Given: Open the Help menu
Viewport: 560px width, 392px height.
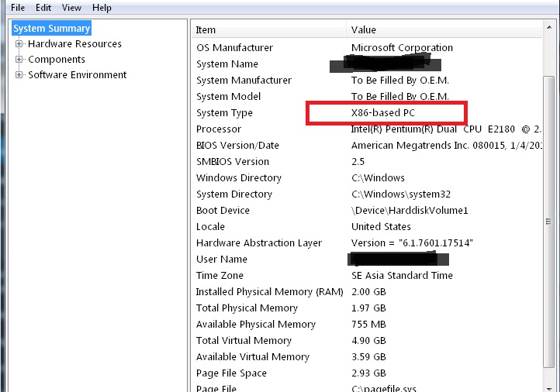Looking at the screenshot, I should [x=102, y=8].
